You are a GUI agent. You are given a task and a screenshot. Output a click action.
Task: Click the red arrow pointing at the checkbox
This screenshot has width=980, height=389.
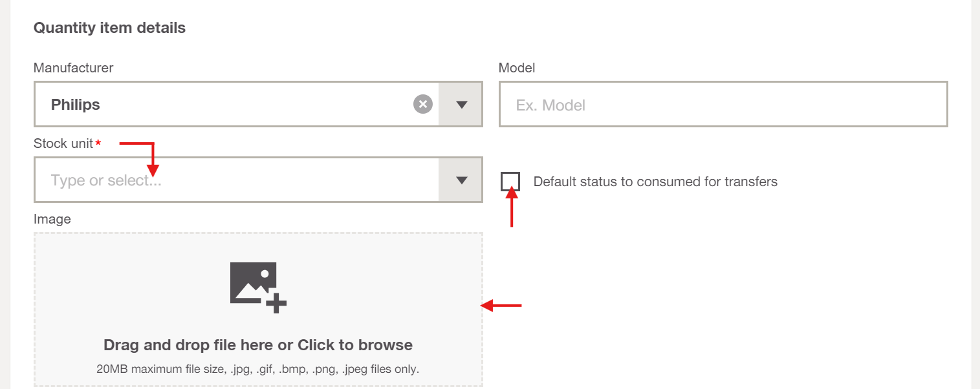pos(512,205)
